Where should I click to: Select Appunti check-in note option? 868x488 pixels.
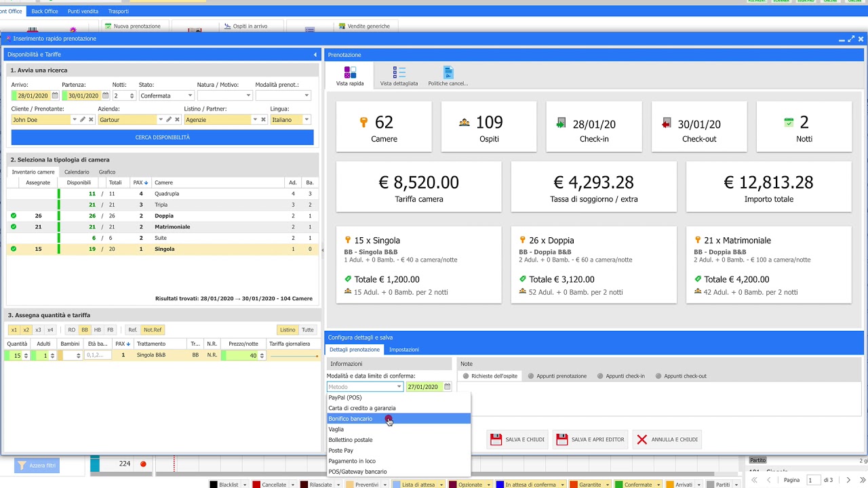tap(620, 376)
